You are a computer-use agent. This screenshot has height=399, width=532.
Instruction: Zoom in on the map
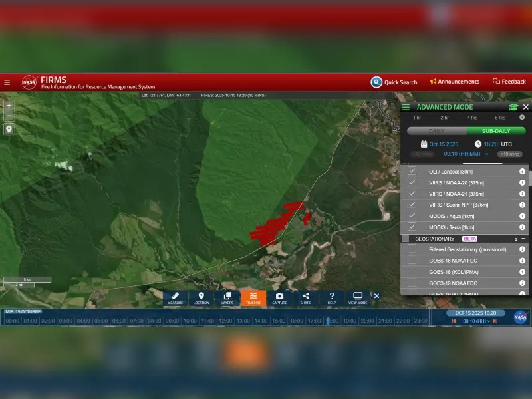coord(9,106)
